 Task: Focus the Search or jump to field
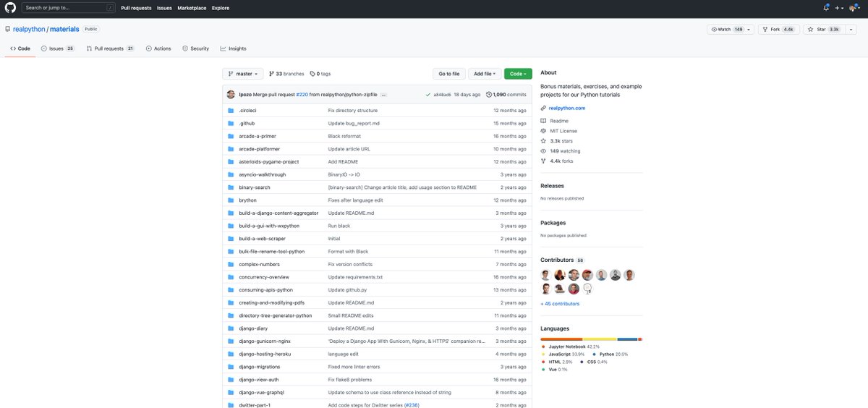(68, 8)
